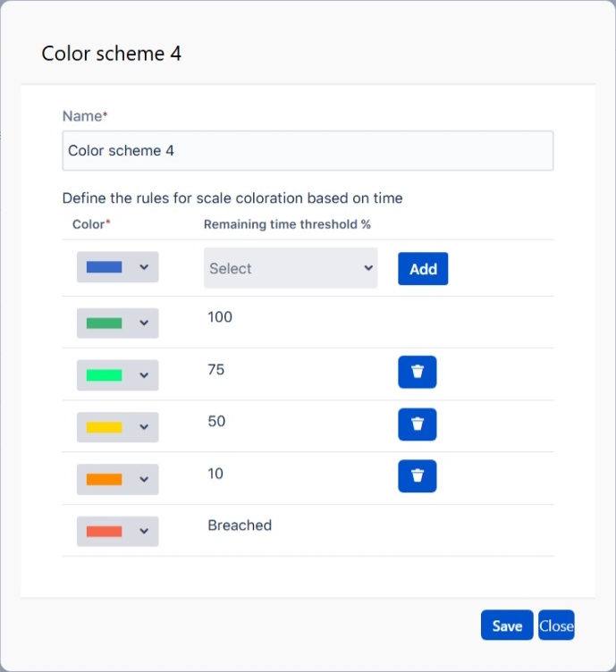
Task: Expand the dark green color dropdown for 100
Action: (144, 323)
